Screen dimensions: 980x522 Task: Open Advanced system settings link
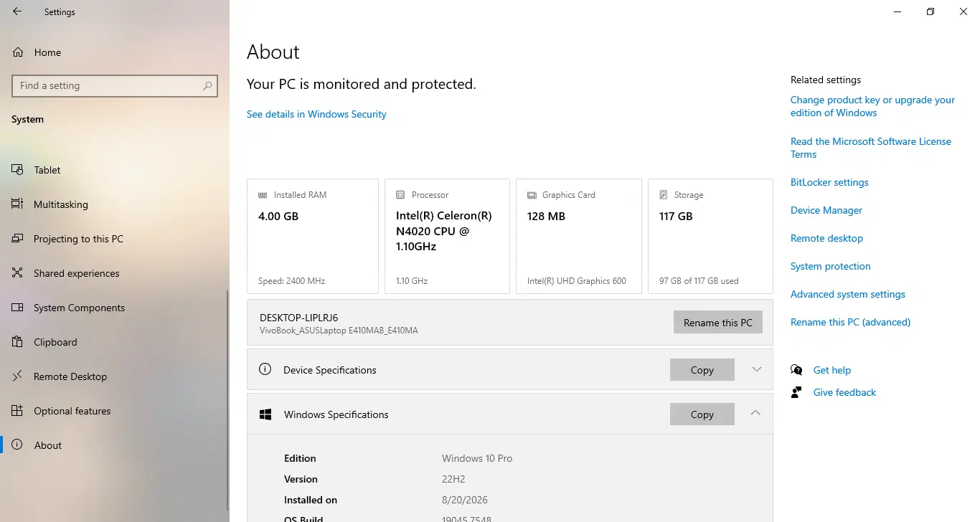848,294
